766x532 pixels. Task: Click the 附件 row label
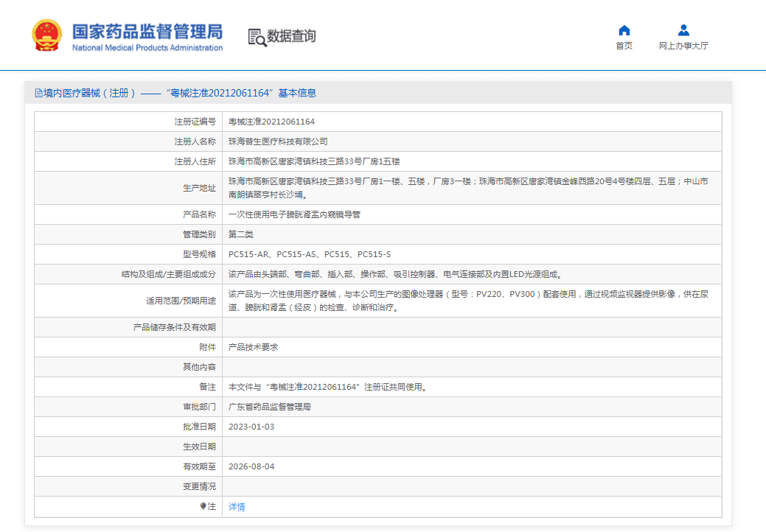coord(208,347)
